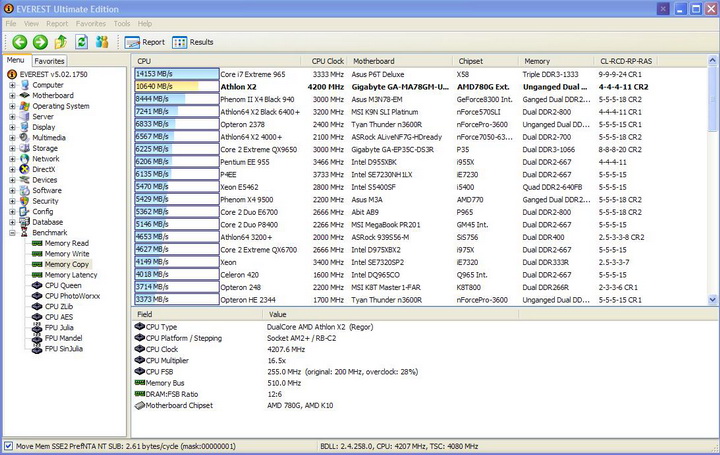Image resolution: width=720 pixels, height=455 pixels.
Task: Click the 14153 MB/s result bar
Action: (177, 74)
